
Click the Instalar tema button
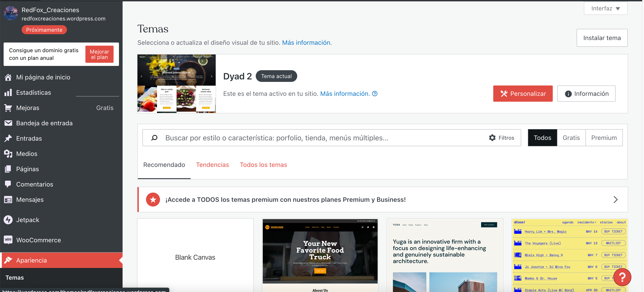coord(602,38)
